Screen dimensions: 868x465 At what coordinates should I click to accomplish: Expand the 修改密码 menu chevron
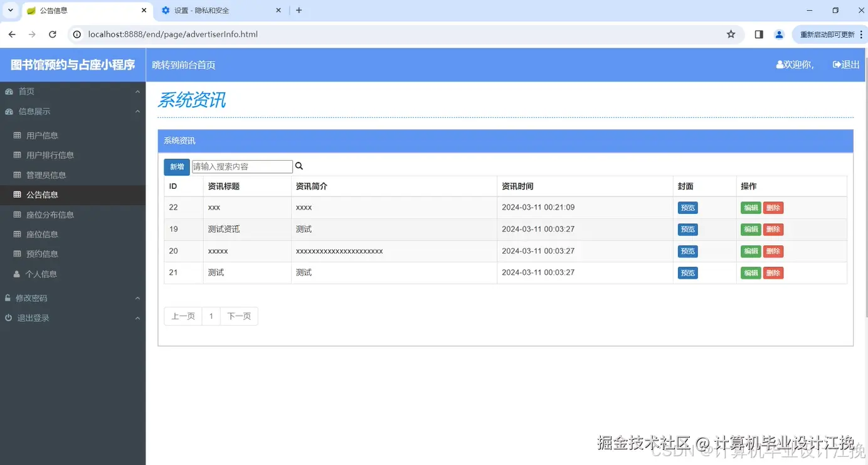137,298
